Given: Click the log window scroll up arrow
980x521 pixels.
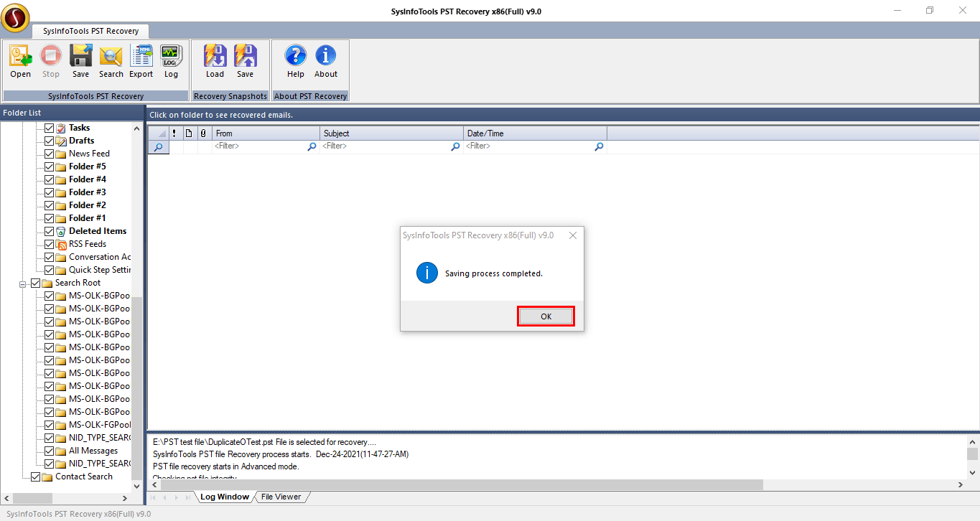Looking at the screenshot, I should (972, 442).
